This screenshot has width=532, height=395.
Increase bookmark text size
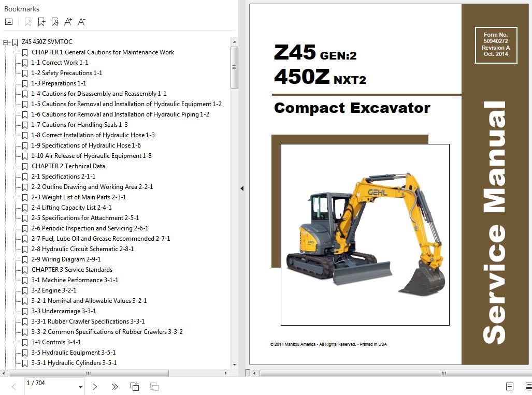tap(68, 22)
